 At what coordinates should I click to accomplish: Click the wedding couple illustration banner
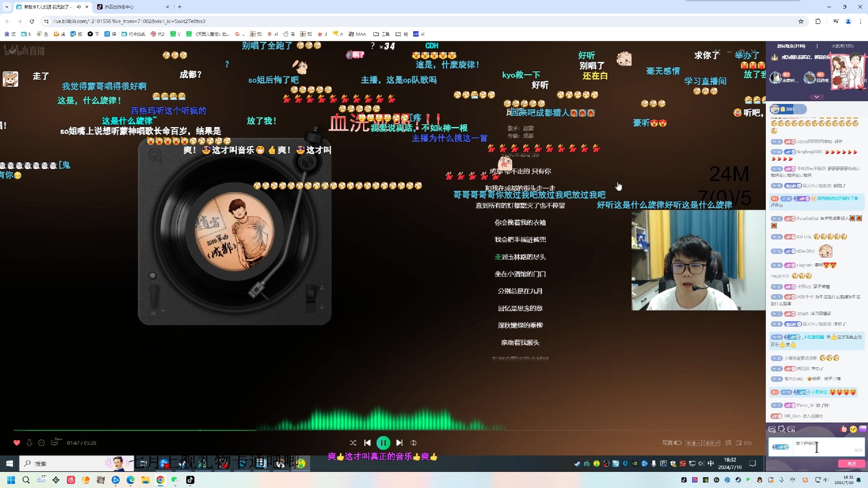point(848,70)
